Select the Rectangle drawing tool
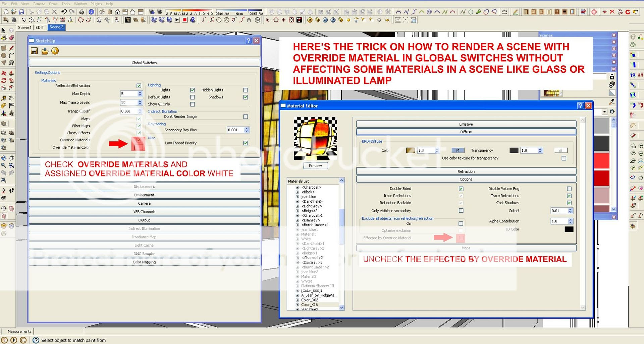Screen dimensions: 644x344 [4, 48]
